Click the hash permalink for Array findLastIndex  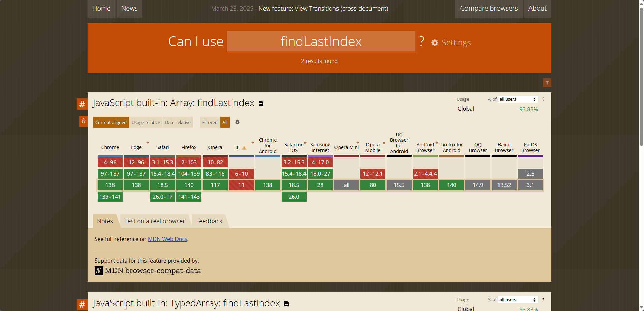tap(82, 104)
